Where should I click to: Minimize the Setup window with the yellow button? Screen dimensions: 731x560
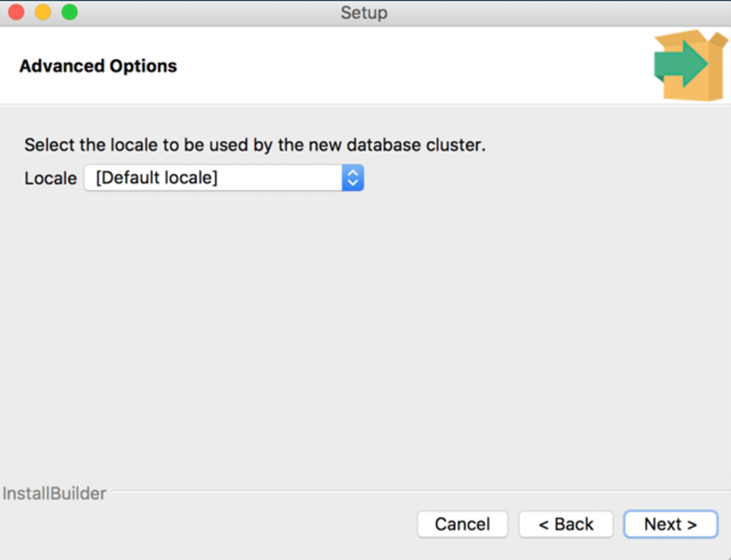point(43,12)
